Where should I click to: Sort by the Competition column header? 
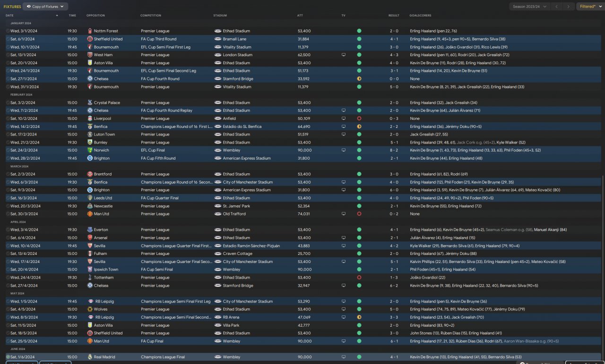pos(151,16)
